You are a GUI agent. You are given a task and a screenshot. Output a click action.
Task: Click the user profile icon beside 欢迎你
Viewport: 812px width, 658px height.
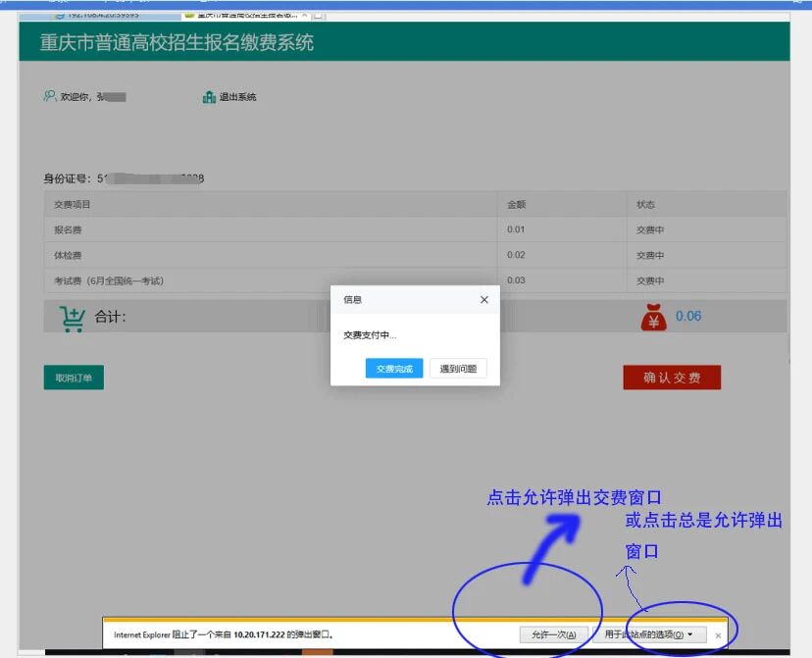click(x=49, y=97)
